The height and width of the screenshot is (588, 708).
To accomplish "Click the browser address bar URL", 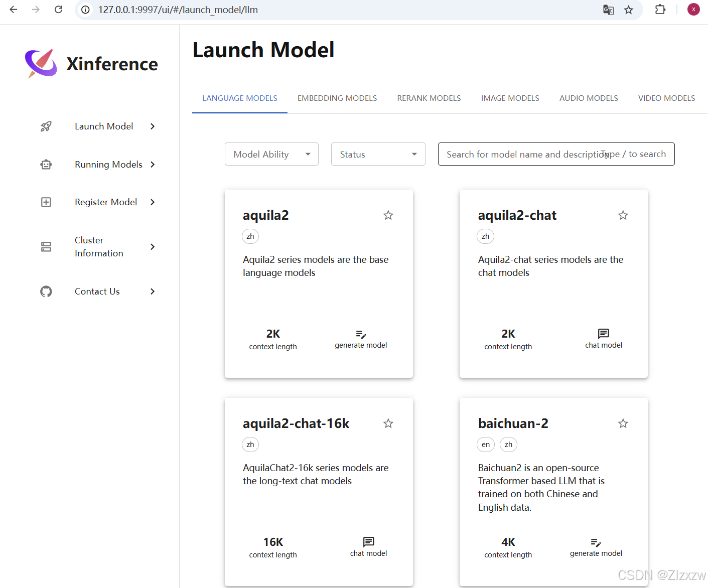I will 178,10.
